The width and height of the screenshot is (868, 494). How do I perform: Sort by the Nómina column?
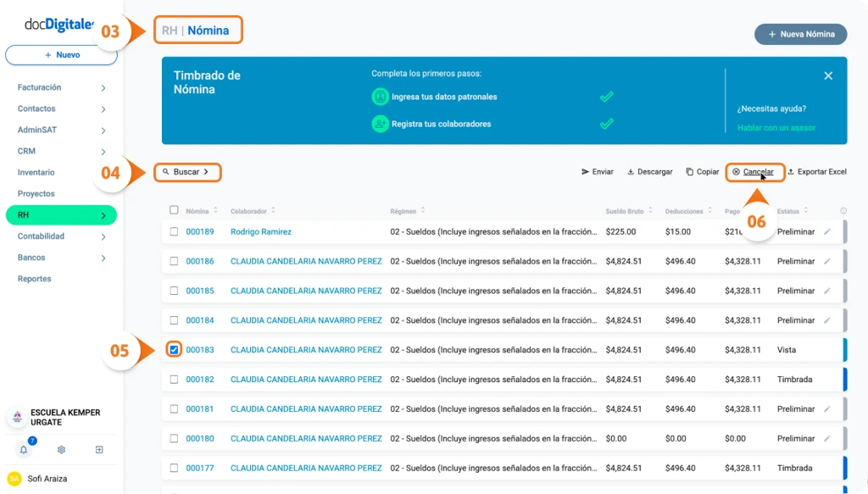215,211
